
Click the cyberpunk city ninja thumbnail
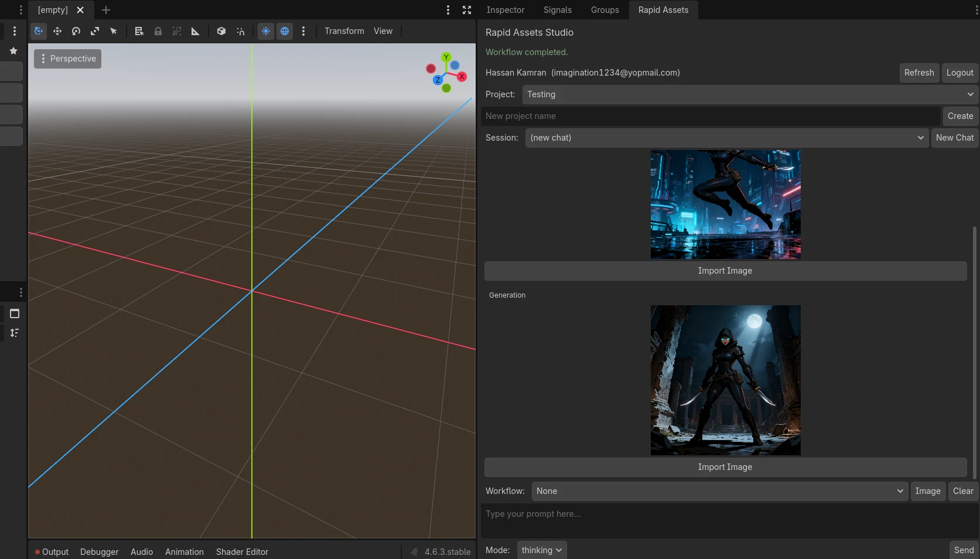click(x=725, y=204)
